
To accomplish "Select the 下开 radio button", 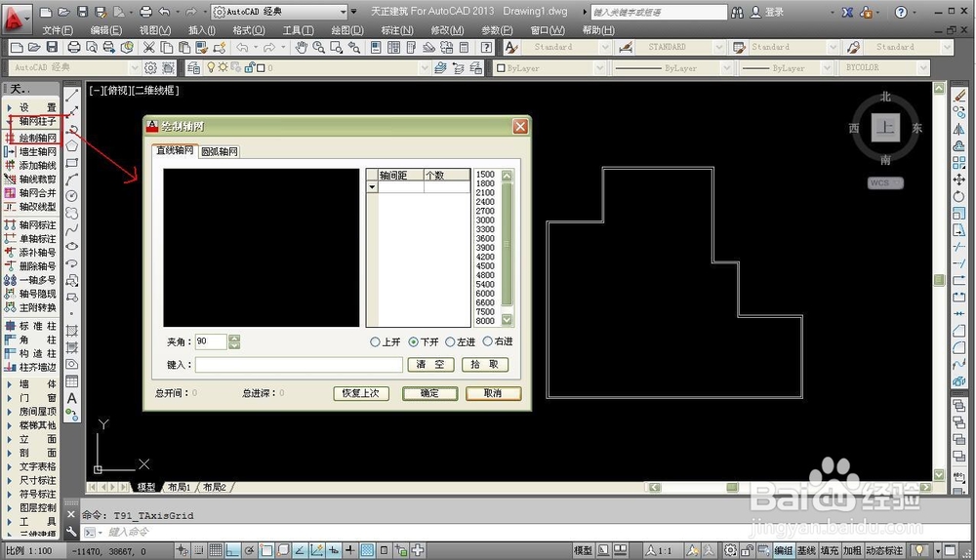I will [x=413, y=341].
